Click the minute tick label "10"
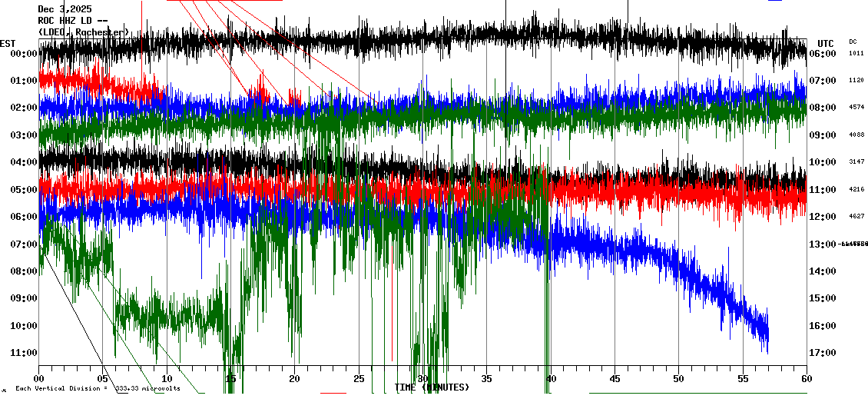 point(167,378)
